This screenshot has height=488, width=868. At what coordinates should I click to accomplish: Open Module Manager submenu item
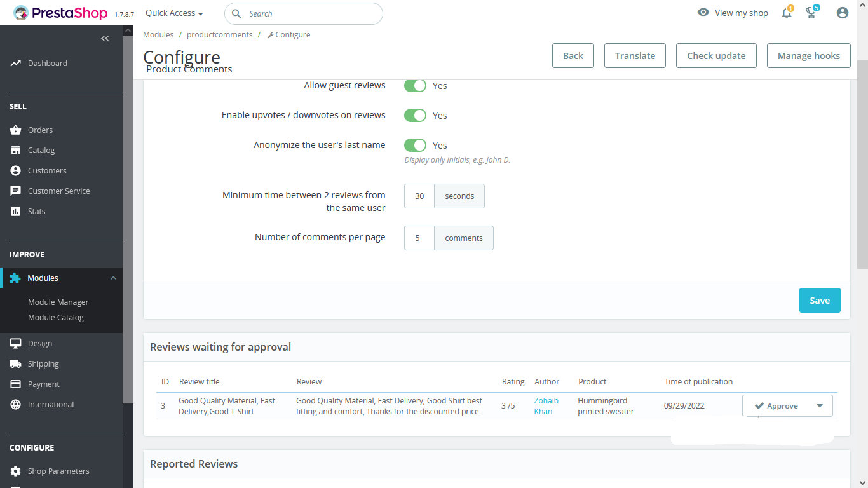point(58,302)
